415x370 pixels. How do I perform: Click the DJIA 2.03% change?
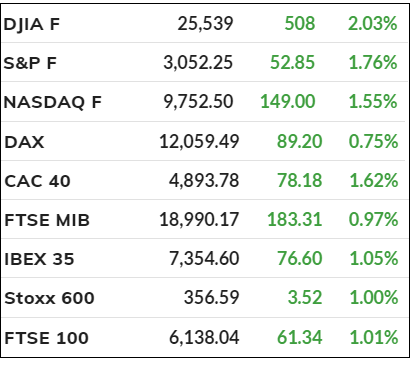[373, 24]
